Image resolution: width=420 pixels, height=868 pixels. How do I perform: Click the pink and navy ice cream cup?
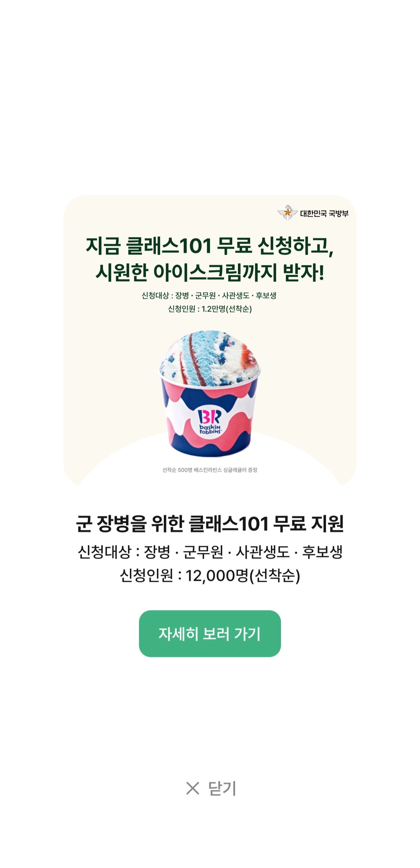(x=210, y=417)
